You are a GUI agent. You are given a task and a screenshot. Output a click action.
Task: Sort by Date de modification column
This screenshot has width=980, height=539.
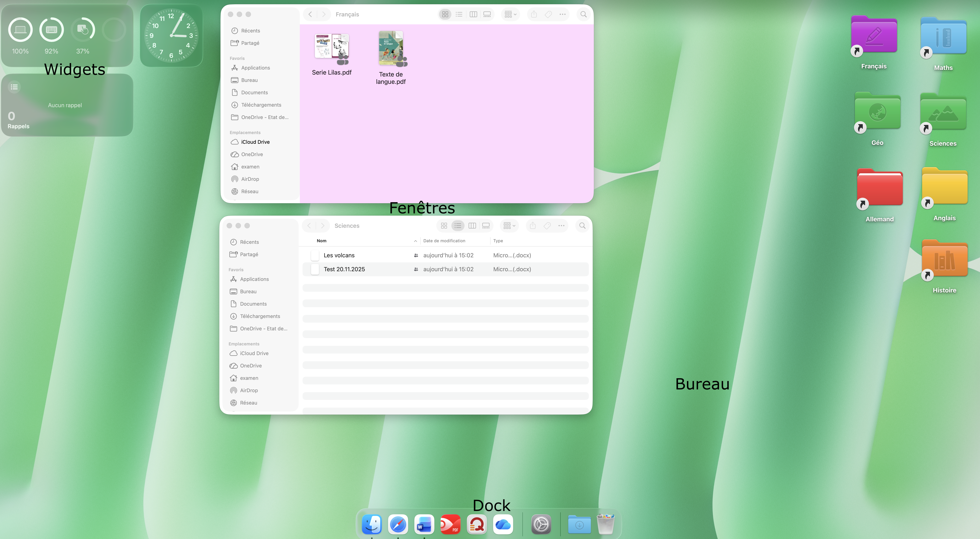[x=444, y=241]
